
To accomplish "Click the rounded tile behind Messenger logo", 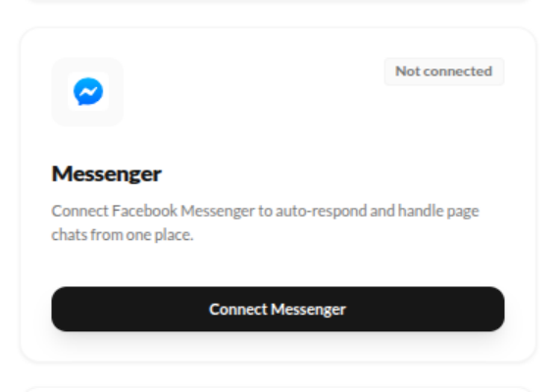I will tap(87, 92).
